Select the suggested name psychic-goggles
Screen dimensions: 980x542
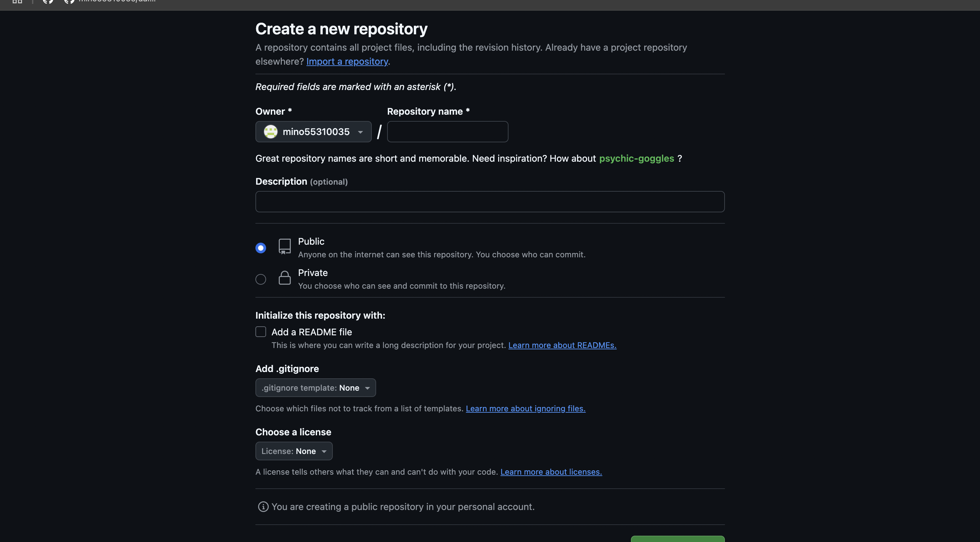637,158
